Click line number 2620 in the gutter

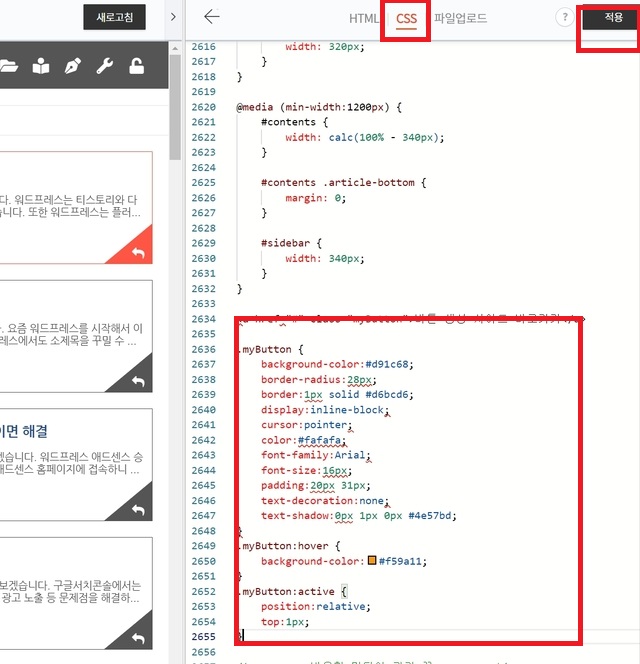204,107
